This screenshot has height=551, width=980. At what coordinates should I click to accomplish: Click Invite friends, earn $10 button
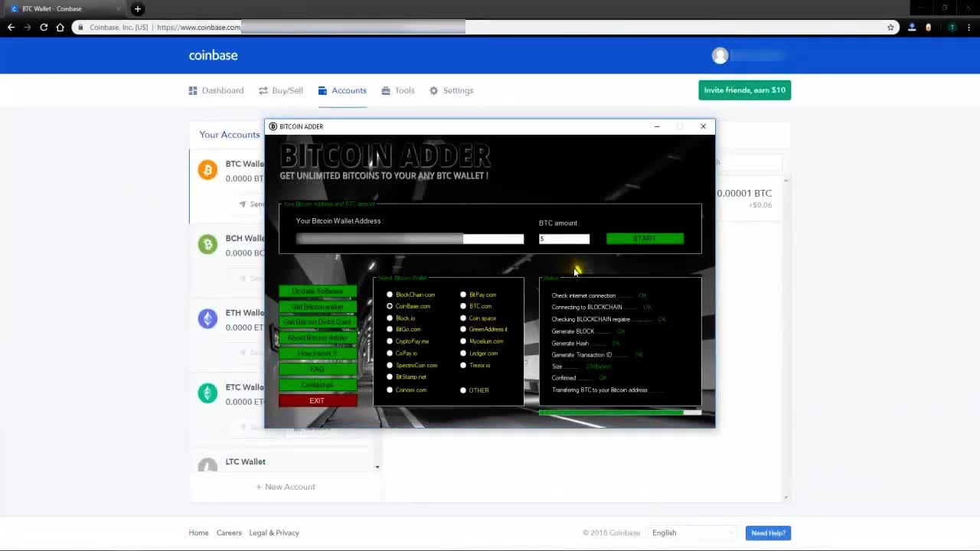[744, 90]
